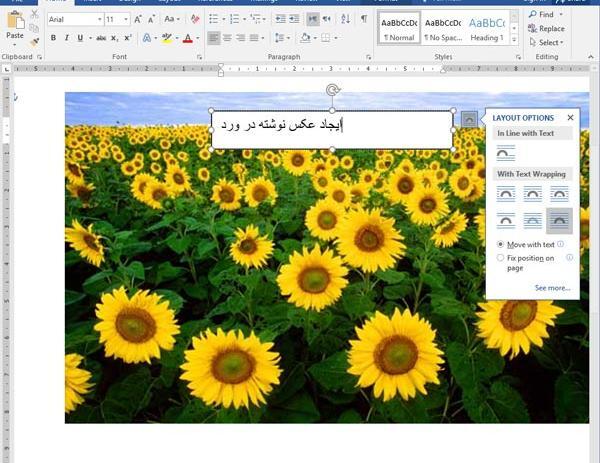Expand the numbering list dropdown arrow
Image resolution: width=600 pixels, height=463 pixels.
(x=244, y=19)
